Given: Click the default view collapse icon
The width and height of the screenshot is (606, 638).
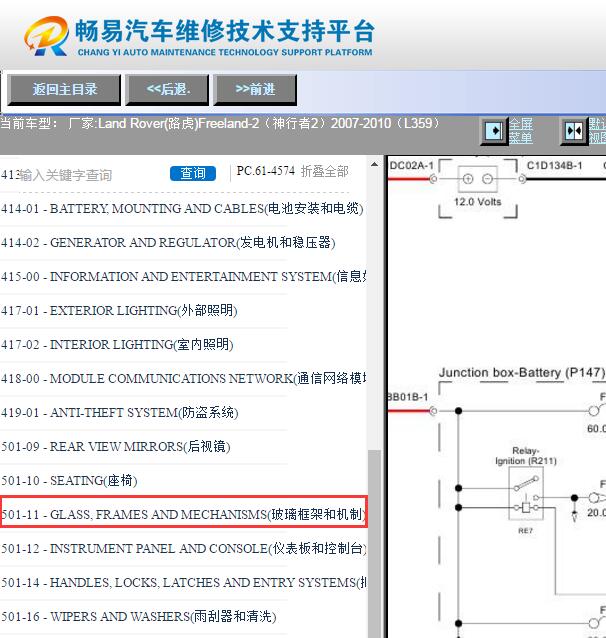Looking at the screenshot, I should (574, 131).
